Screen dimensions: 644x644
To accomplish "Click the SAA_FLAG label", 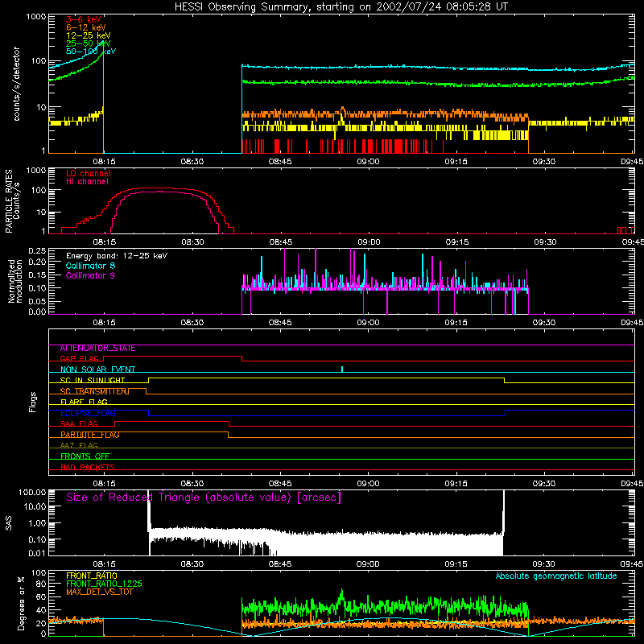I will 79,424.
